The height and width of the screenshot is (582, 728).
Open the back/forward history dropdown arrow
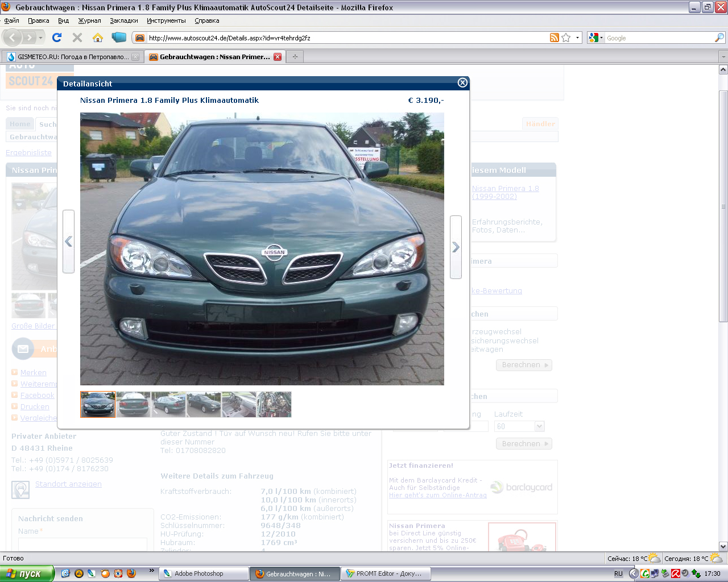click(40, 38)
